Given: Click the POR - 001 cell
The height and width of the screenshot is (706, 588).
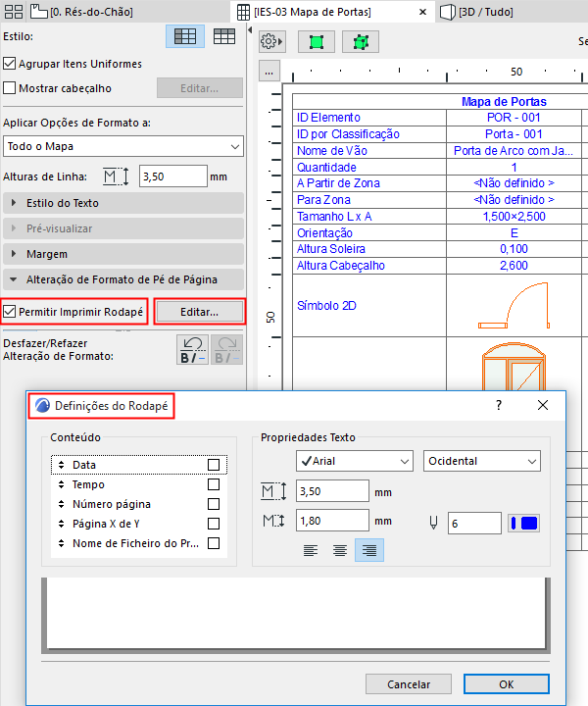Looking at the screenshot, I should pos(514,118).
